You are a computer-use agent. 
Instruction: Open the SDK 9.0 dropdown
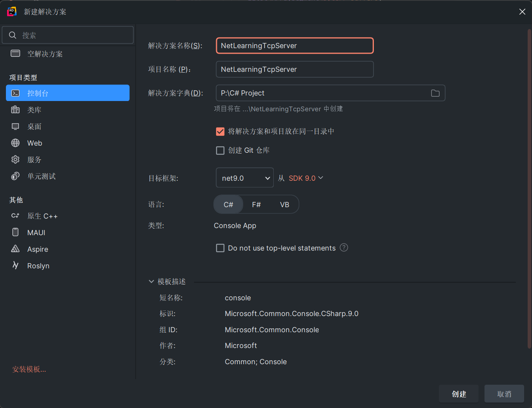pyautogui.click(x=306, y=178)
